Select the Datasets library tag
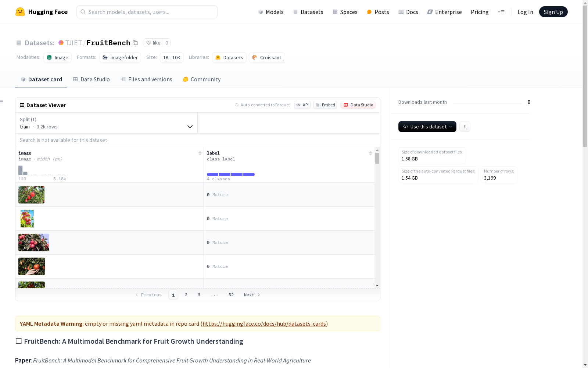The image size is (588, 368). [229, 57]
